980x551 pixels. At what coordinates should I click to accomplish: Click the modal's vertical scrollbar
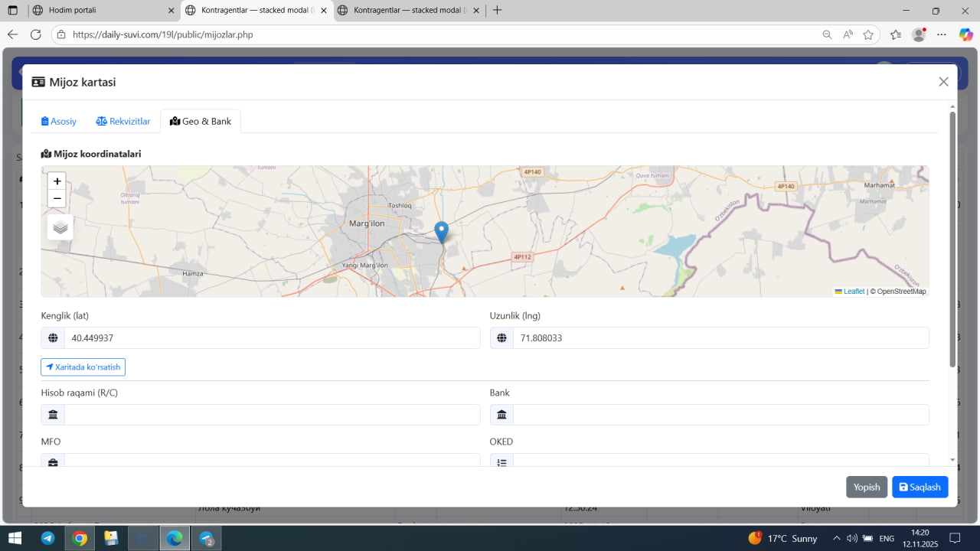coord(952,239)
